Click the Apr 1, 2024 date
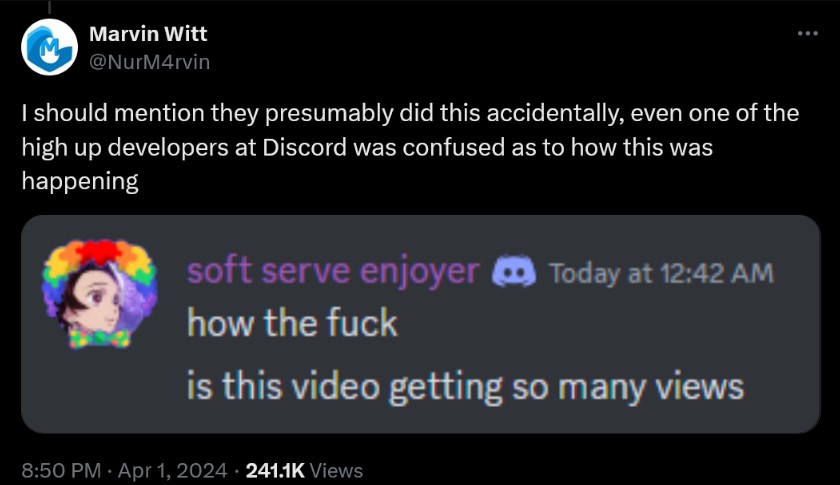This screenshot has height=485, width=840. 172,471
